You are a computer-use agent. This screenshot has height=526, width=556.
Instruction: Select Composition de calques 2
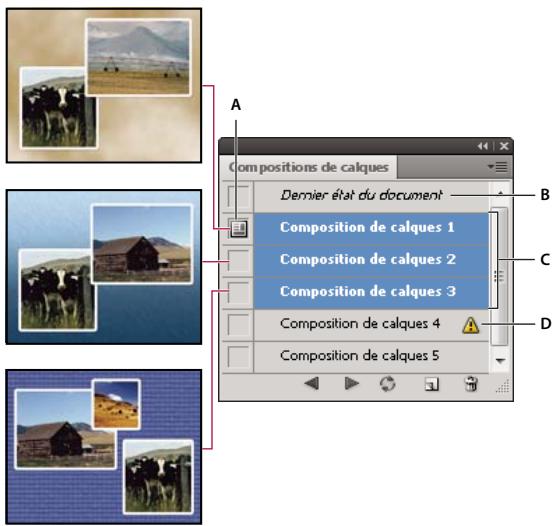[371, 260]
